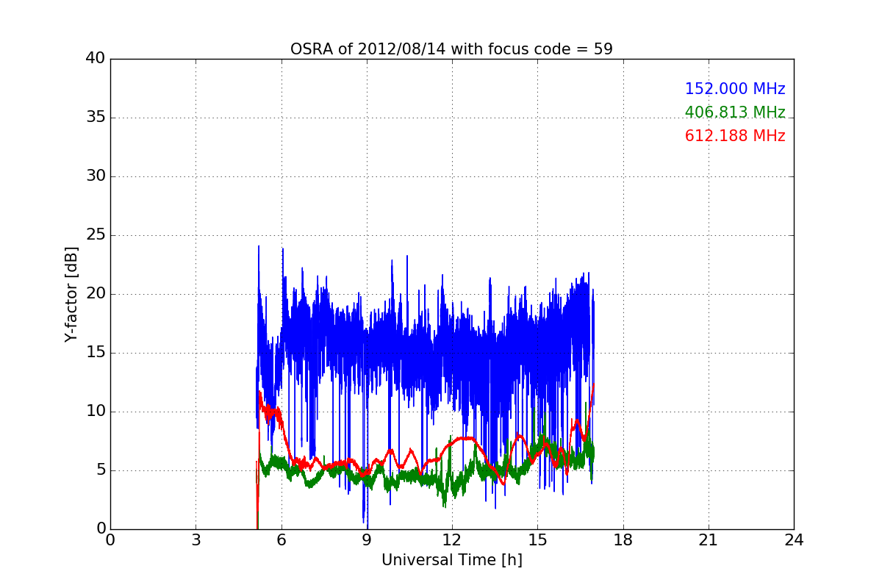The height and width of the screenshot is (588, 882).
Task: Click the x-axis tick label 24
Action: pyautogui.click(x=794, y=539)
